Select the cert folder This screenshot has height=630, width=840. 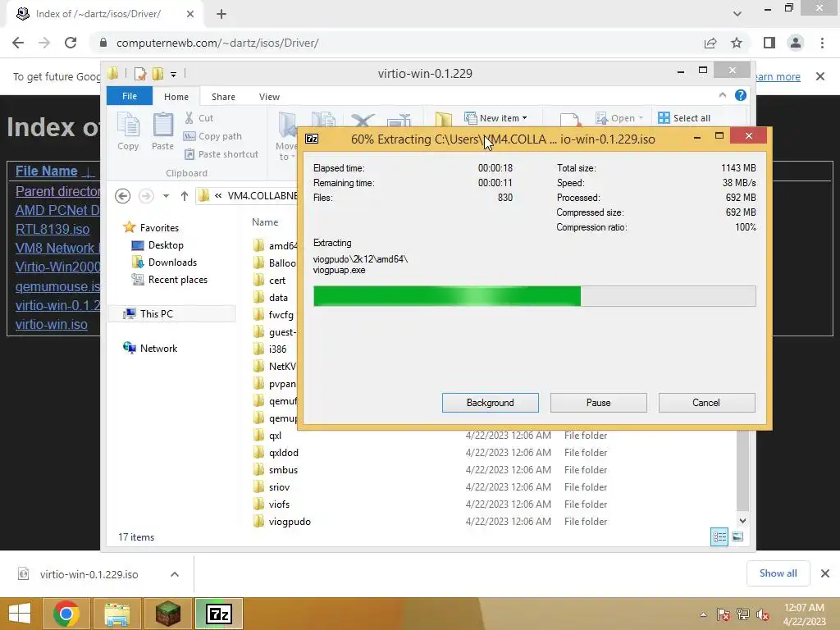[277, 281]
